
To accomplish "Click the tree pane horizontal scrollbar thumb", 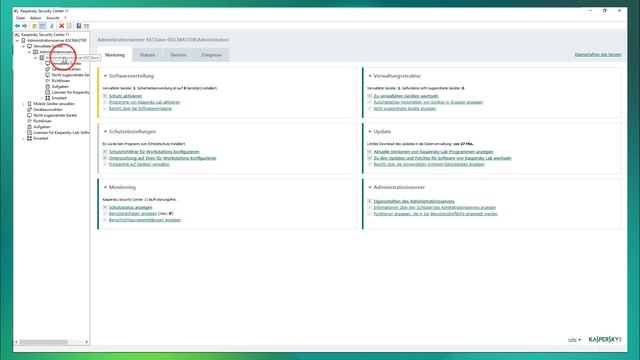I will click(x=43, y=342).
